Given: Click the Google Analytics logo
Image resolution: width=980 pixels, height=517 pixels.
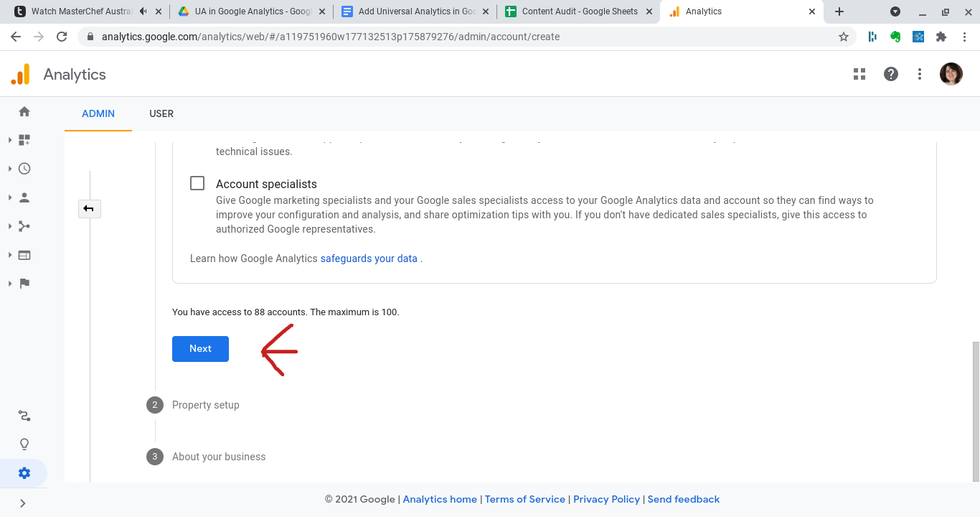Looking at the screenshot, I should (21, 74).
